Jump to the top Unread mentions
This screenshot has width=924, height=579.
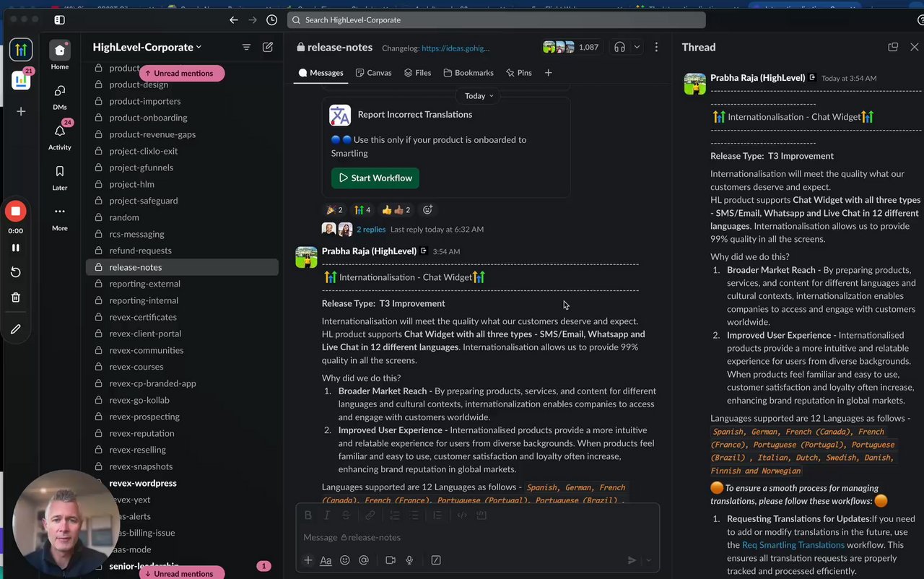182,73
